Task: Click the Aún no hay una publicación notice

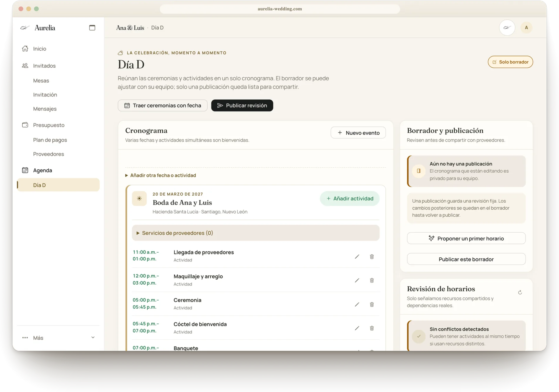Action: pos(467,171)
